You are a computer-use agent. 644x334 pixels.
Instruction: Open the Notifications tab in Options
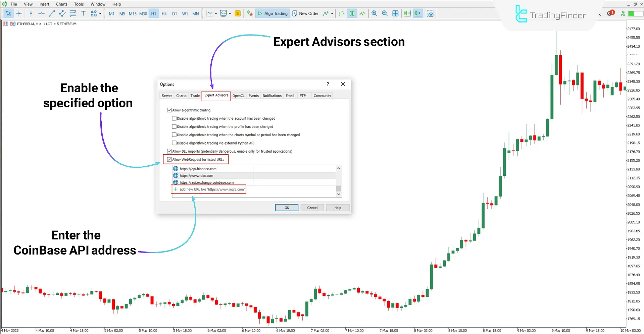click(272, 96)
